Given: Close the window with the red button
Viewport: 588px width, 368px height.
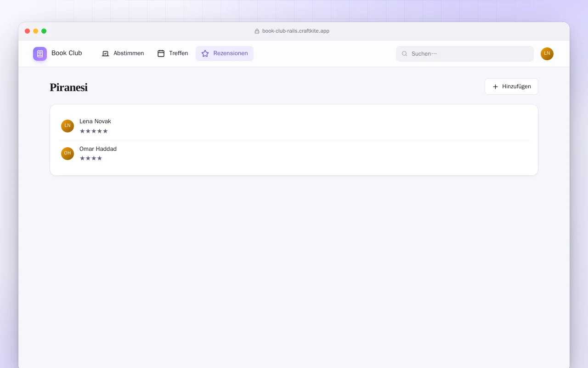Looking at the screenshot, I should 28,31.
